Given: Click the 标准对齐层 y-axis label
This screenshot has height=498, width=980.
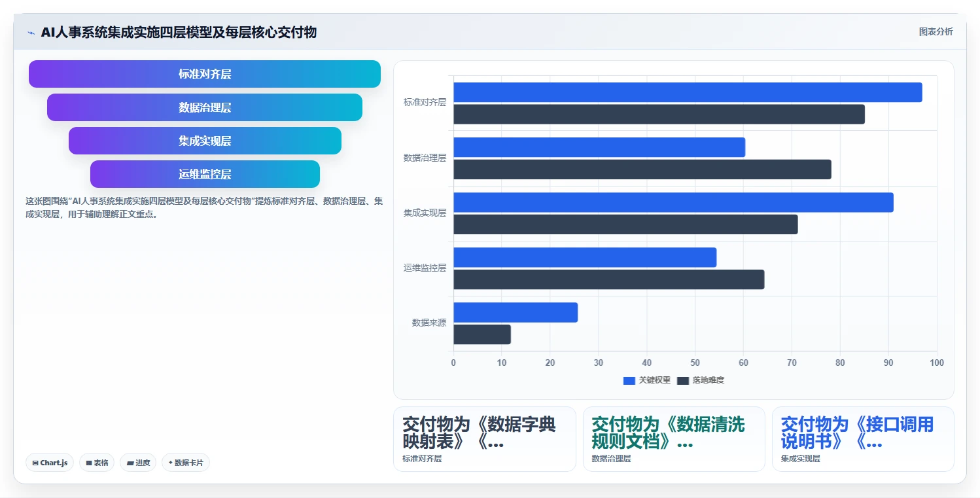Looking at the screenshot, I should 425,103.
